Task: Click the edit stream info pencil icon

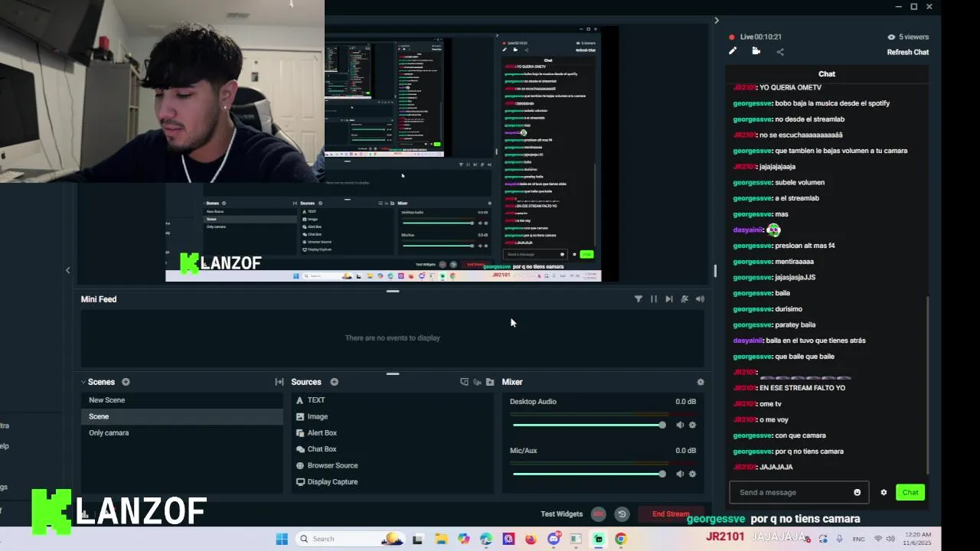Action: pyautogui.click(x=733, y=51)
